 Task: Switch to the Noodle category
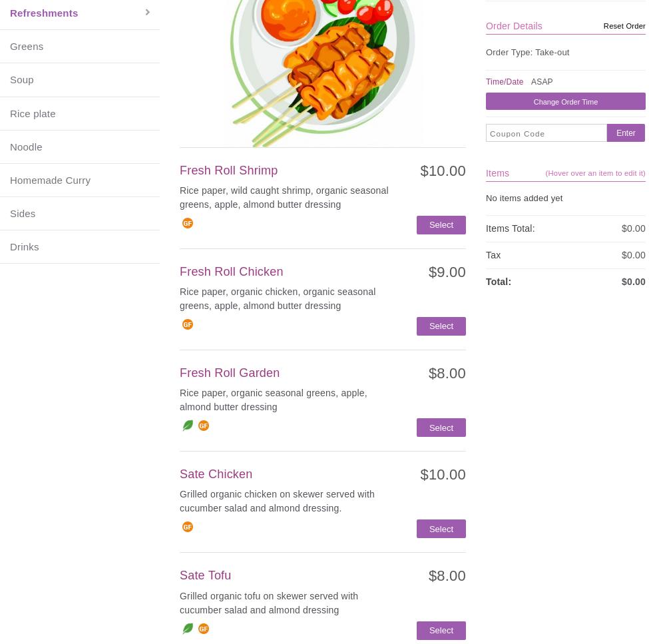26,147
